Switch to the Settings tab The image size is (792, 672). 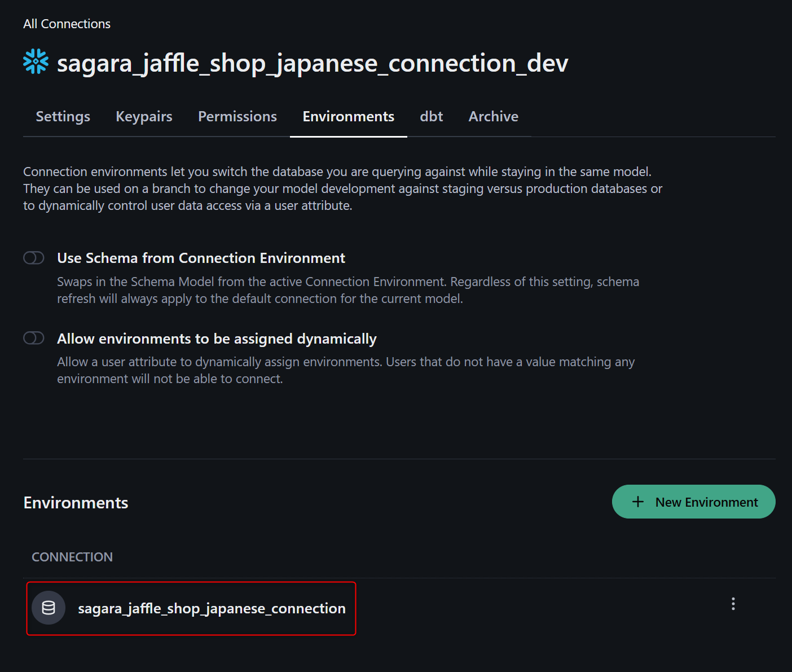pos(63,116)
